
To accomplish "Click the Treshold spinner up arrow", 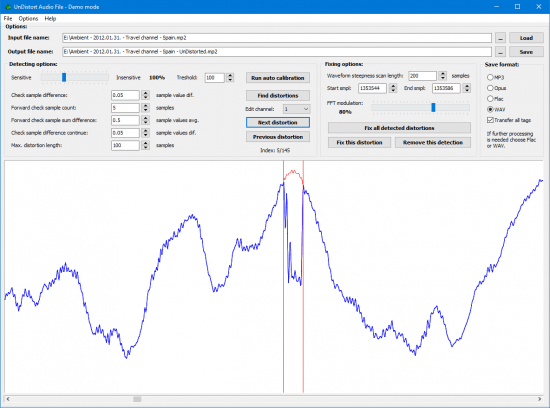I will click(x=230, y=75).
